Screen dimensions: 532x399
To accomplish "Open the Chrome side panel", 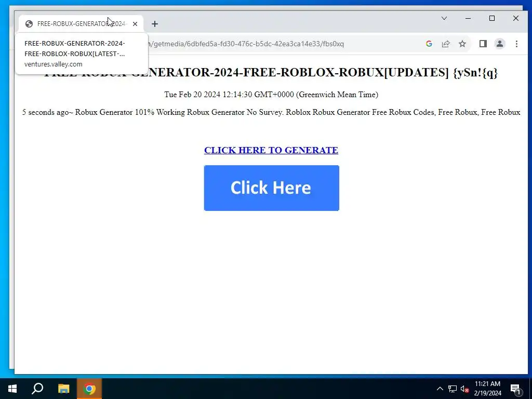I will 483,44.
